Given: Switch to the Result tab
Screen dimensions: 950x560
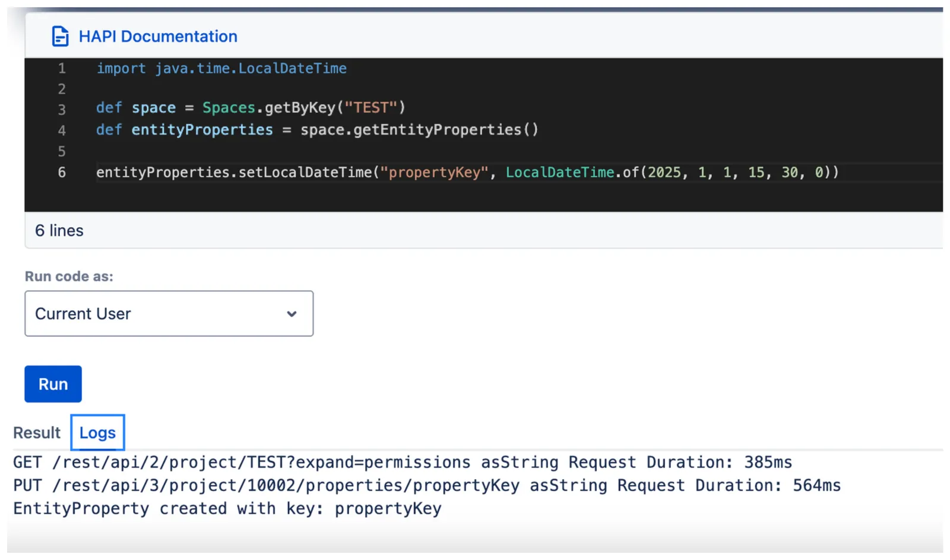Looking at the screenshot, I should coord(37,432).
